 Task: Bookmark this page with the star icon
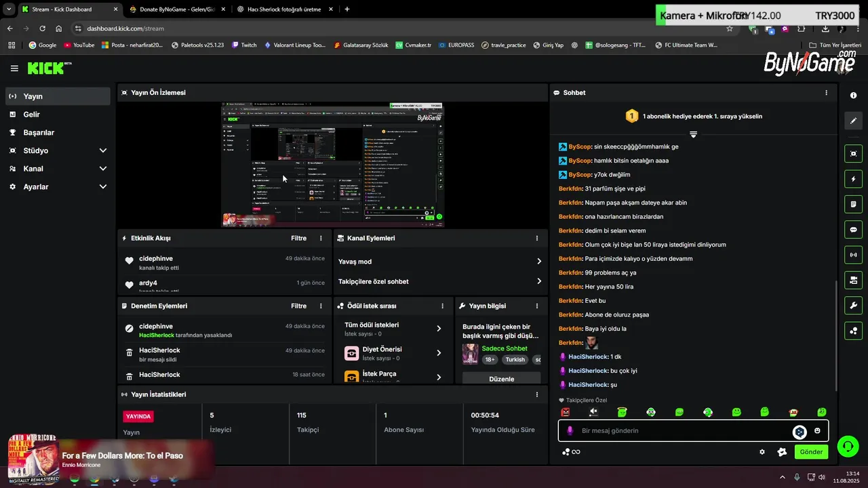point(730,28)
